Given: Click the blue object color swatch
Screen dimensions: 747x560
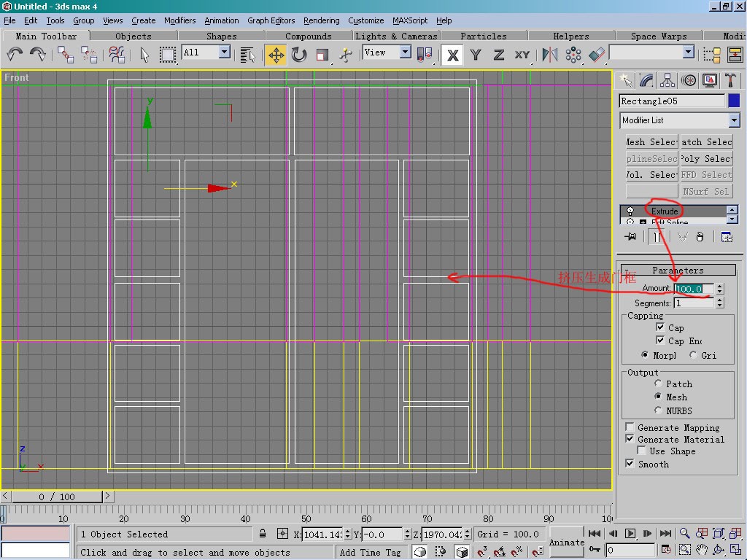Looking at the screenshot, I should 733,101.
